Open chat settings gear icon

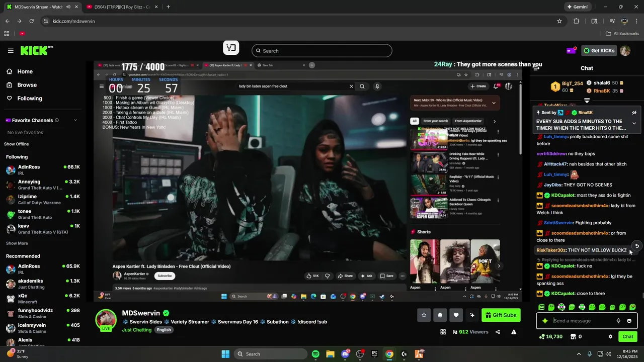pyautogui.click(x=610, y=336)
